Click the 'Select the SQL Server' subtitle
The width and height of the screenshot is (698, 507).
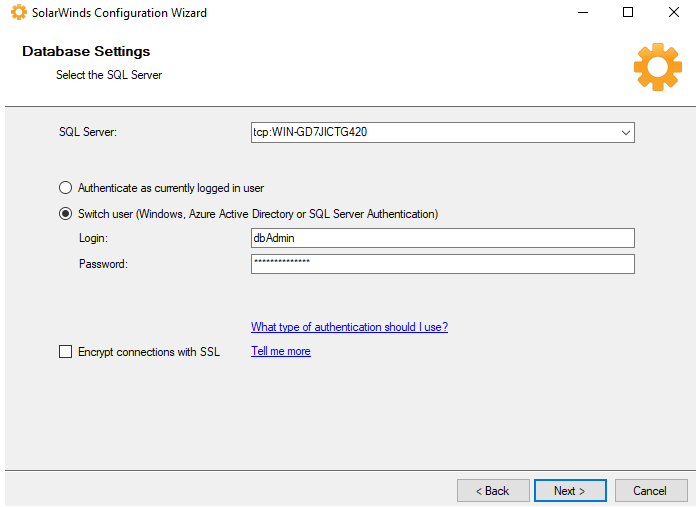click(x=109, y=75)
